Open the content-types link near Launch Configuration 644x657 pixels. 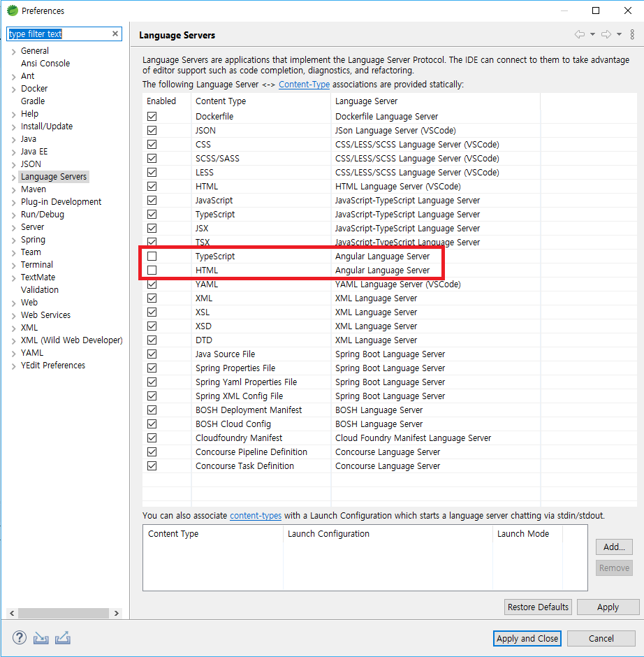[256, 515]
